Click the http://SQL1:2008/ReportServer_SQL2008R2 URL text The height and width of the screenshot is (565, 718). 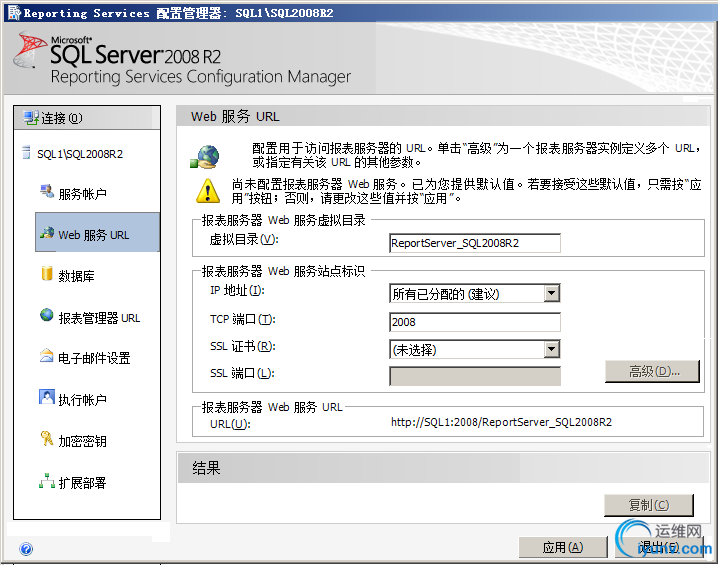pyautogui.click(x=501, y=422)
